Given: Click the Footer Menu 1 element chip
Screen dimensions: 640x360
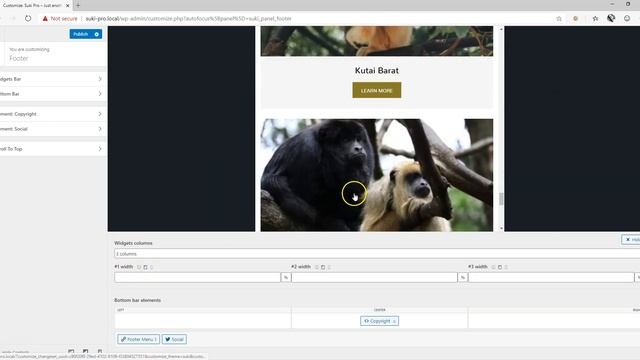Looking at the screenshot, I should click(x=138, y=339).
